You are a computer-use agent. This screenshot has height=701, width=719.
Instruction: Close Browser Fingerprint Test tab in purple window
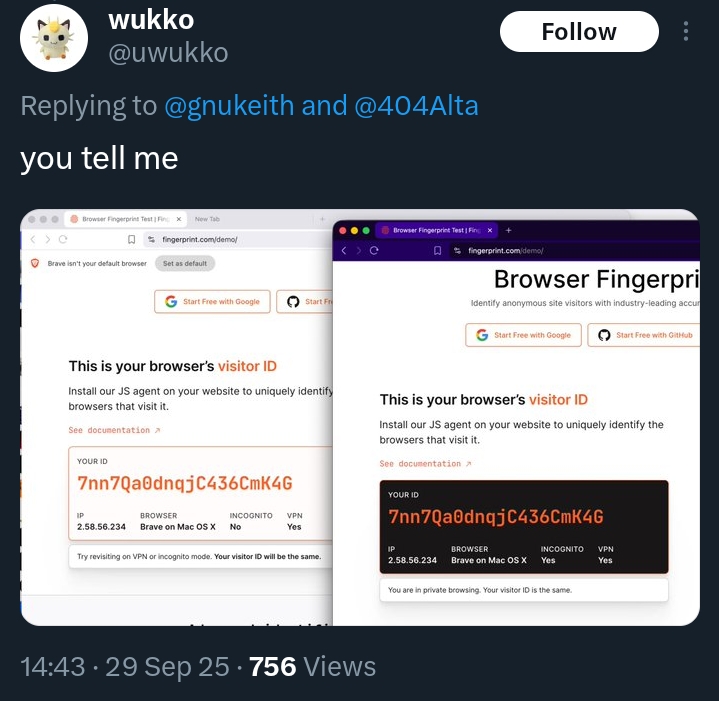pos(490,230)
